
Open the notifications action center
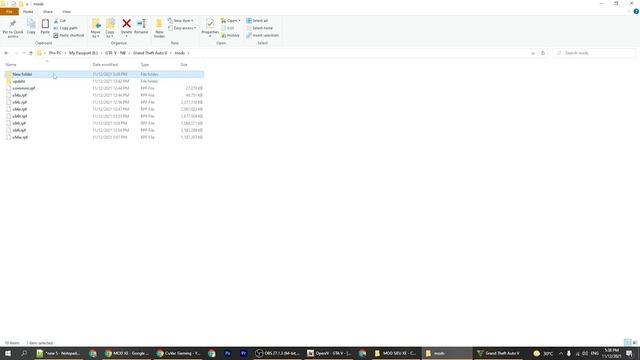629,353
